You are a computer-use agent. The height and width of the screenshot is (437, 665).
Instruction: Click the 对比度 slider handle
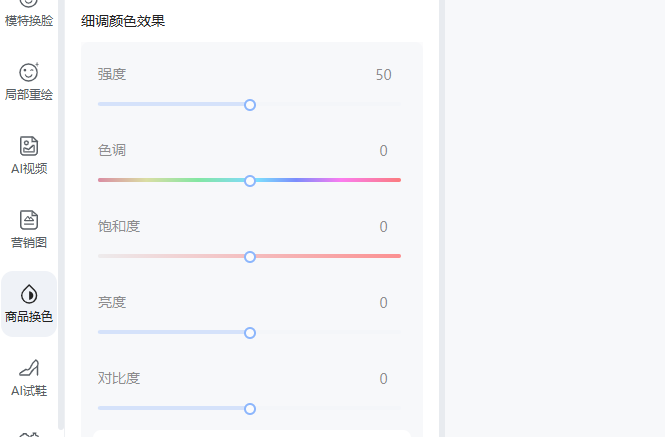click(250, 409)
